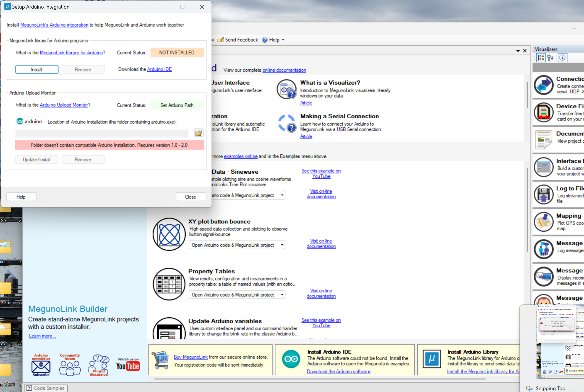Open the Arduino IDE download link
584x392 pixels.
(x=159, y=69)
